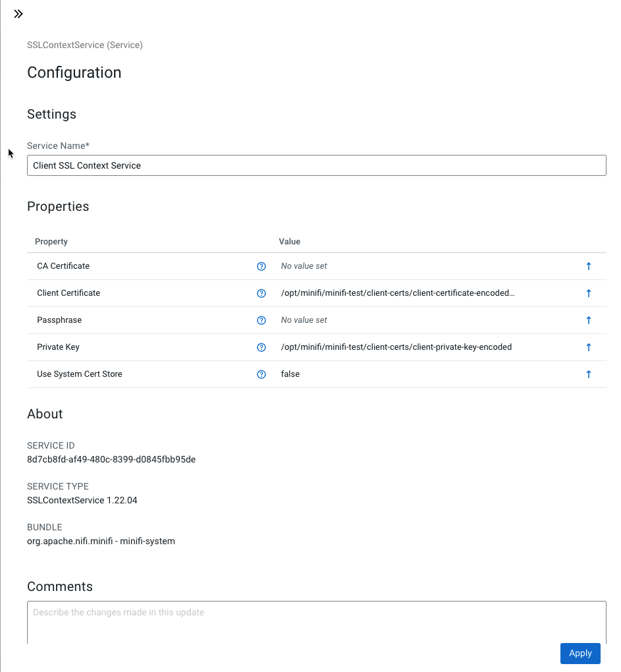Click the Property column header
621x672 pixels.
(x=51, y=242)
